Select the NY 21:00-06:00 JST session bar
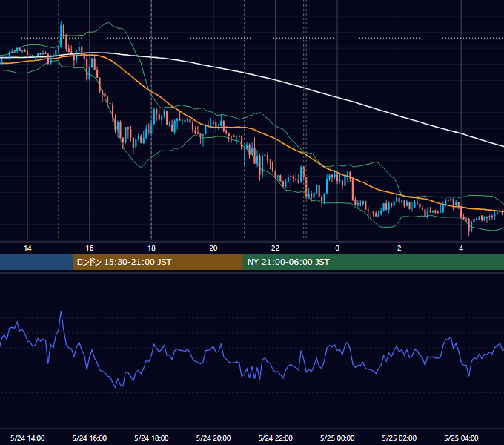 (373, 262)
